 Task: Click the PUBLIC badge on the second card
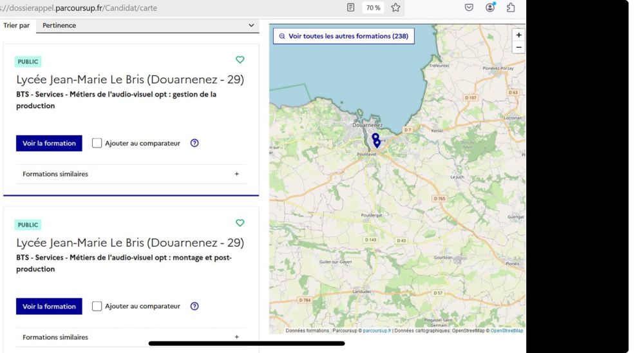pos(28,225)
